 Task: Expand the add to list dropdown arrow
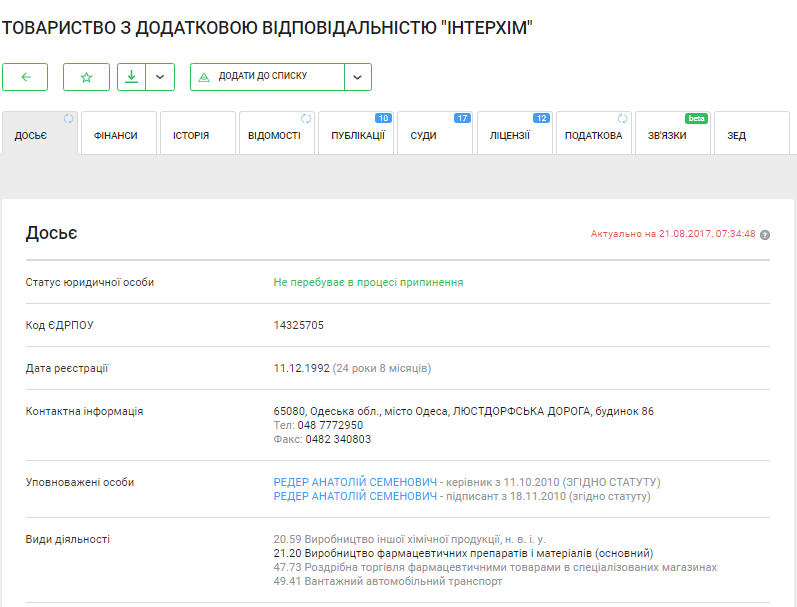click(x=358, y=77)
